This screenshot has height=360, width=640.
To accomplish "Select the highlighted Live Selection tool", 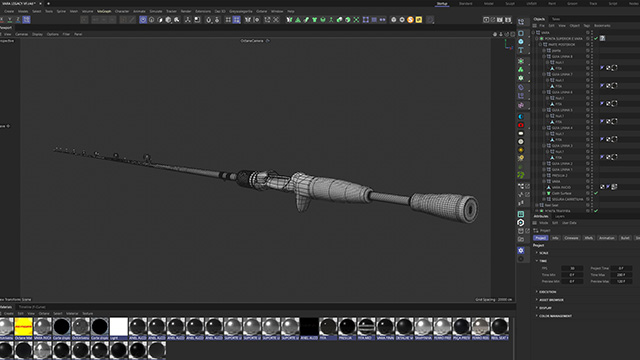I will tap(143, 20).
